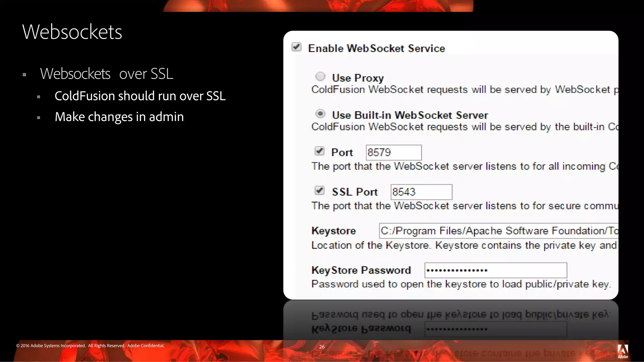644x362 pixels.
Task: Click 'Password used to open the keystore' description
Action: pyautogui.click(x=461, y=284)
